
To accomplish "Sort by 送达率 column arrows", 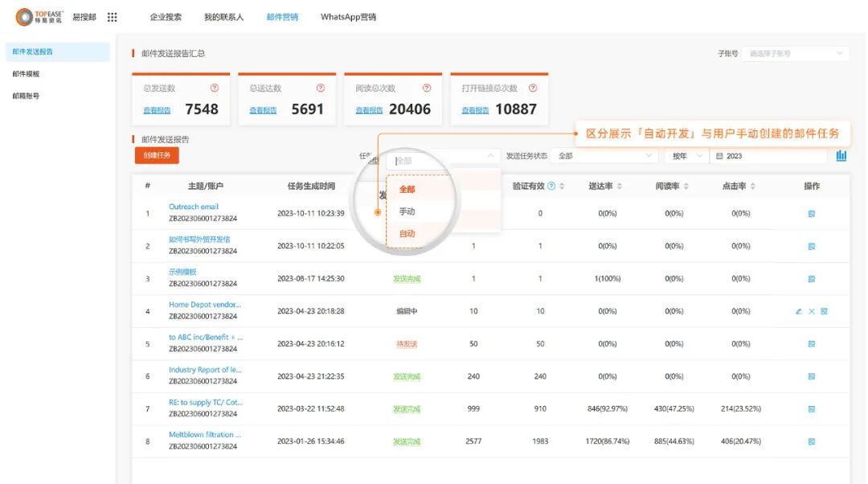I will 620,186.
